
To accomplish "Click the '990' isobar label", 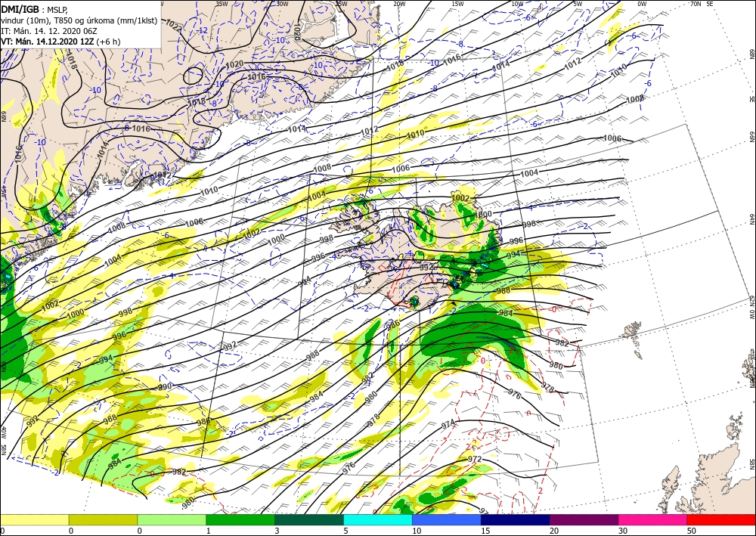I will point(165,387).
